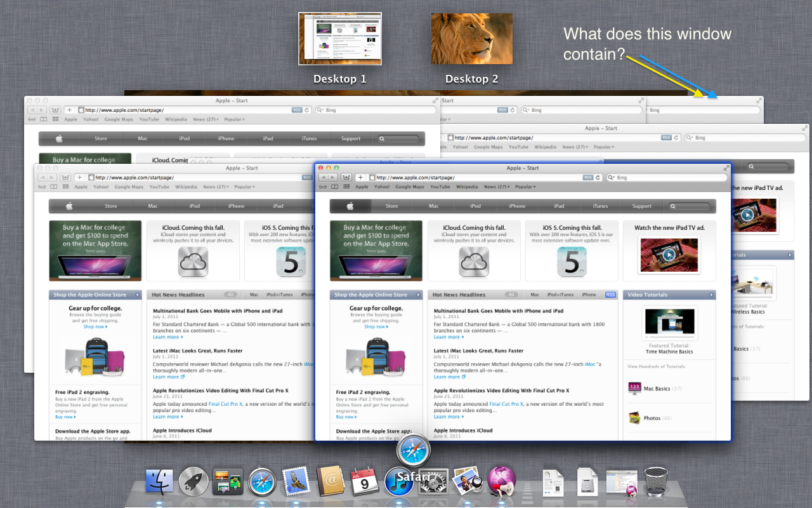Viewport: 812px width, 508px height.
Task: Click address field in rear top-left Safari window
Action: pyautogui.click(x=192, y=110)
